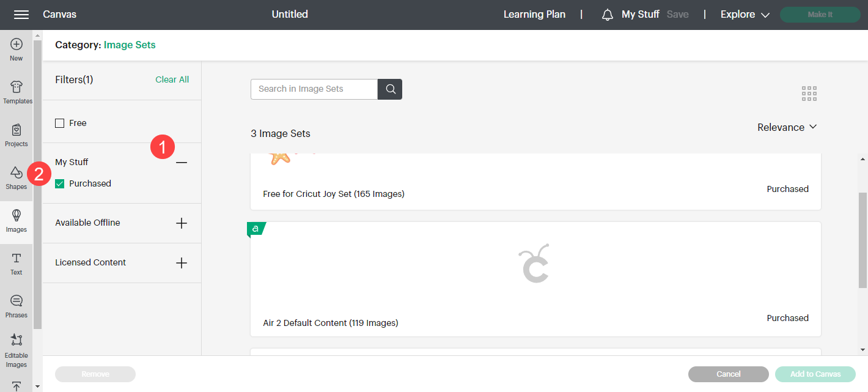868x392 pixels.
Task: Enable the Free filter checkbox
Action: tap(60, 124)
